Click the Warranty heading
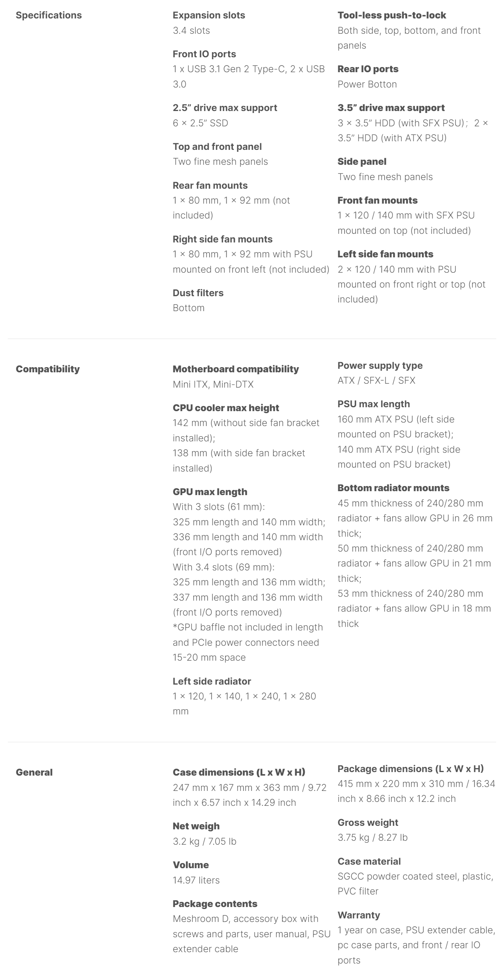This screenshot has height=980, width=504. [x=359, y=915]
